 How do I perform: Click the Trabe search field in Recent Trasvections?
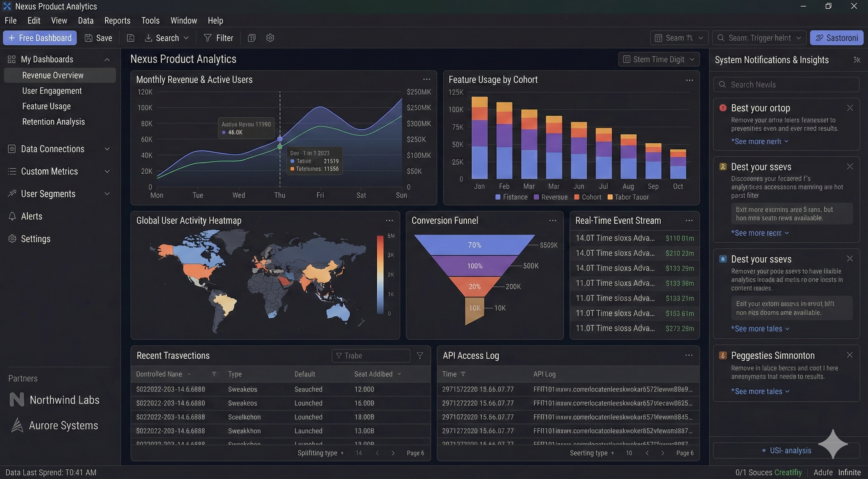(x=371, y=355)
